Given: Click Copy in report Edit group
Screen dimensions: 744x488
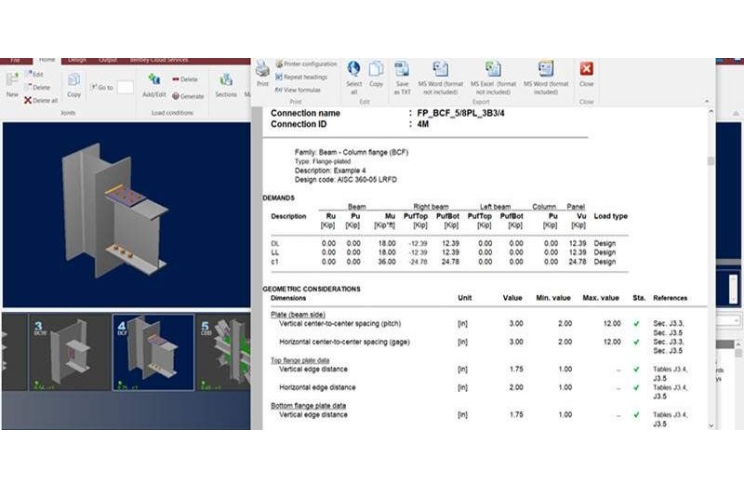Looking at the screenshot, I should (x=376, y=74).
